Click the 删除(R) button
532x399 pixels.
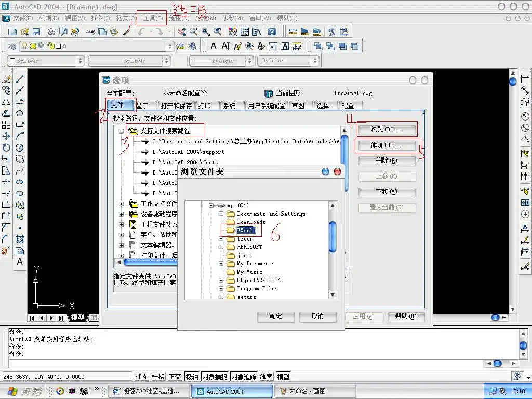click(x=387, y=161)
